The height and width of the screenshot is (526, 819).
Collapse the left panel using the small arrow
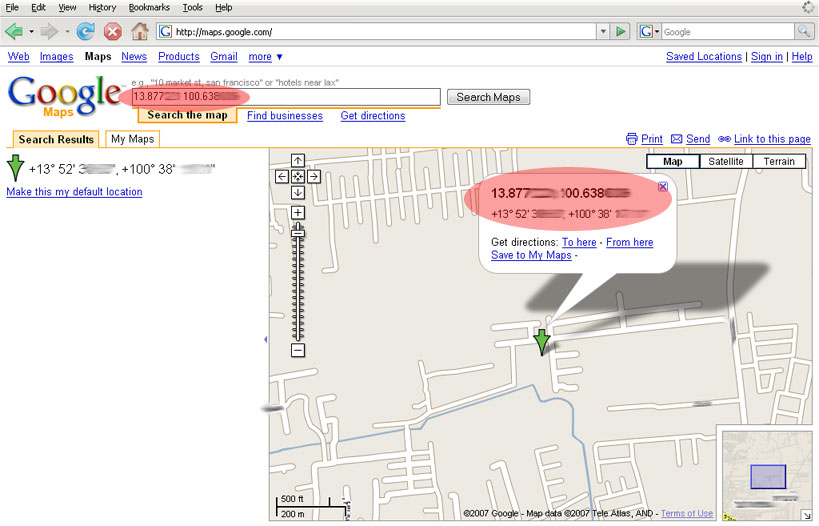click(x=265, y=340)
